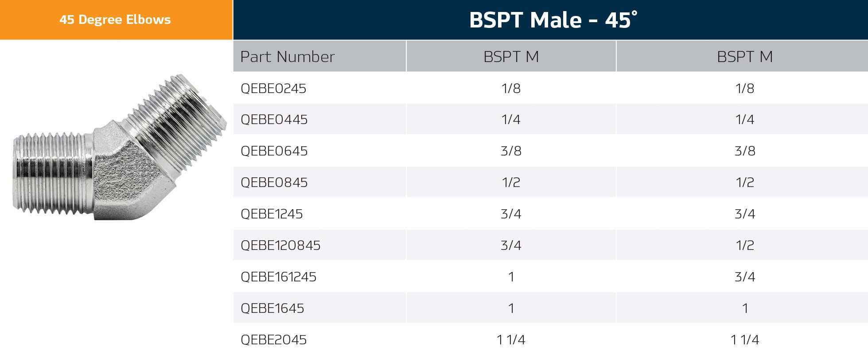The image size is (868, 355).
Task: Click the BSPT Male - 45° title banner
Action: 553,20
